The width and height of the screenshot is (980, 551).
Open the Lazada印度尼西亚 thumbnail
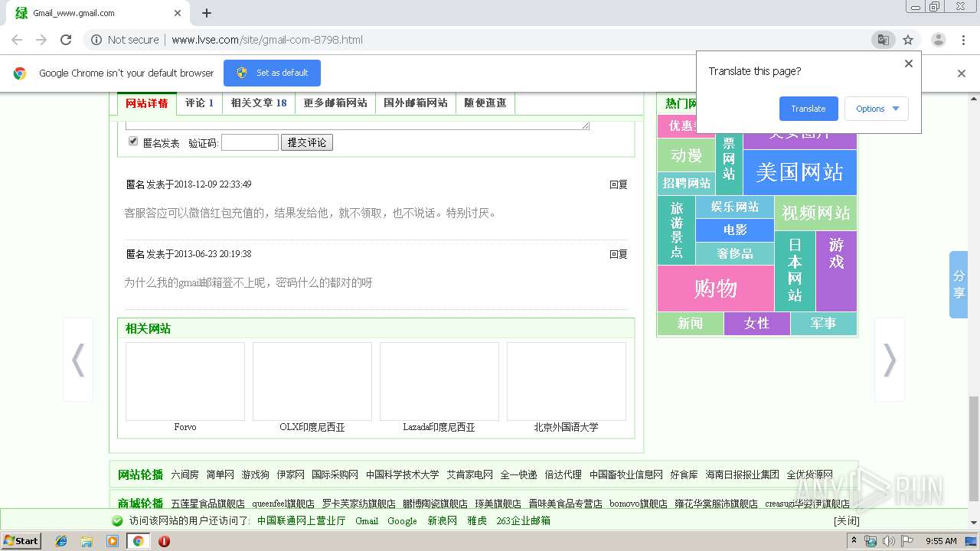pyautogui.click(x=439, y=381)
